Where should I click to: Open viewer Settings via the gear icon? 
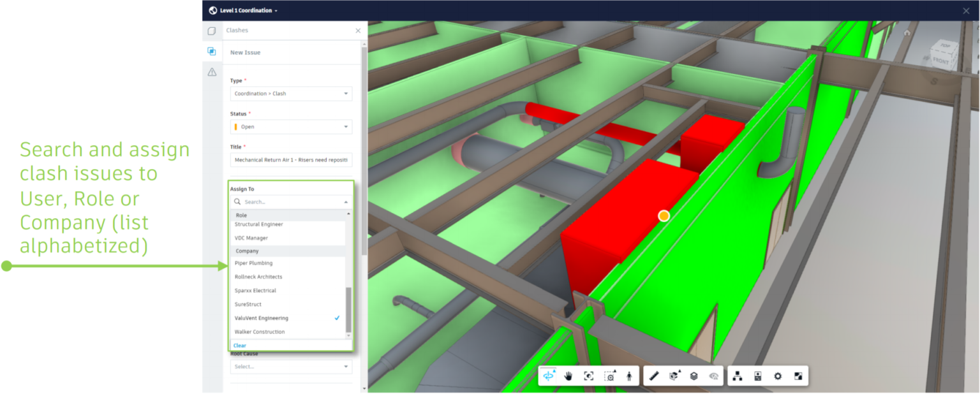778,376
